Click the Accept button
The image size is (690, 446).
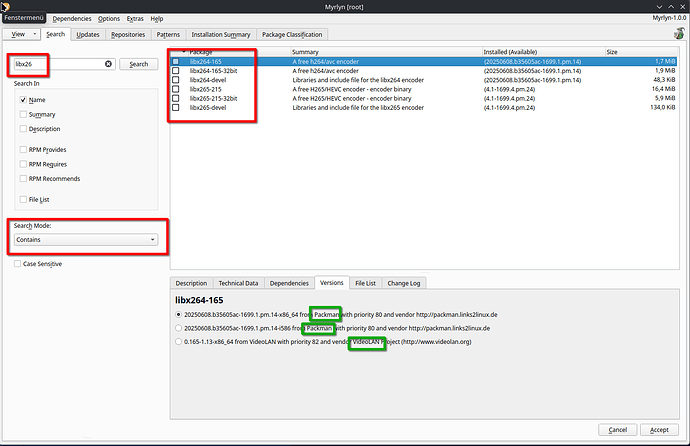(x=659, y=430)
